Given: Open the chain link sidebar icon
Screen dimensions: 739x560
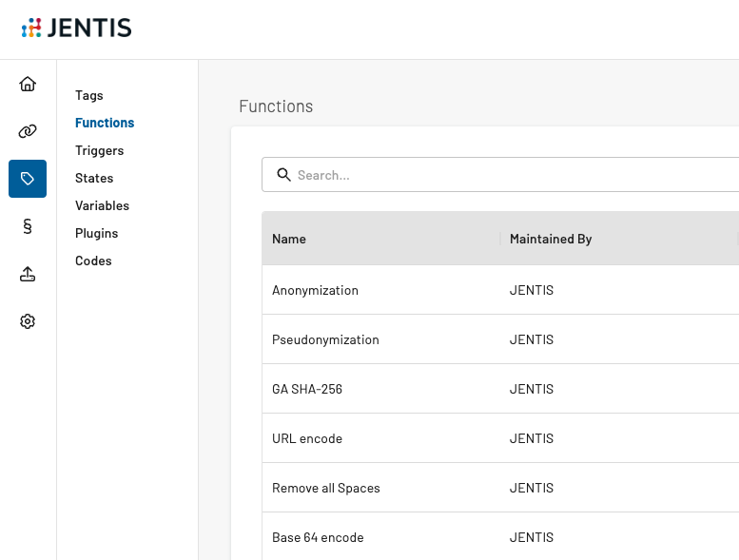Looking at the screenshot, I should point(28,131).
